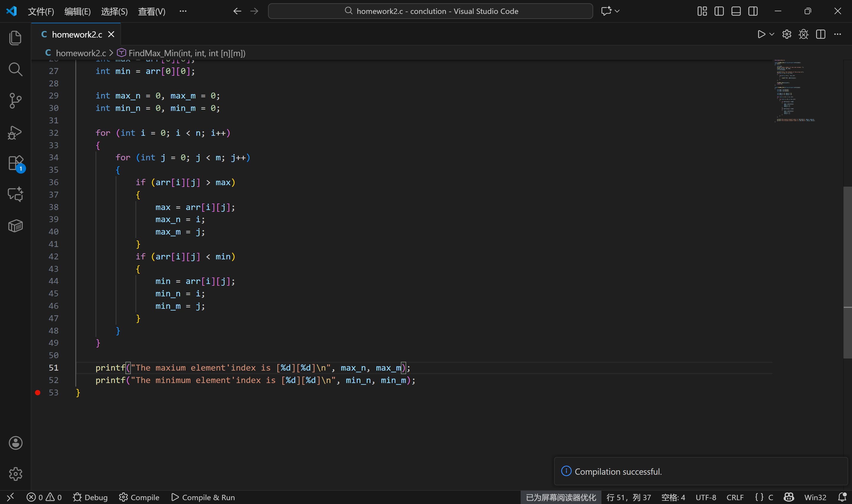Open the Source Control view
Screen dimensions: 852x504
[x=15, y=101]
